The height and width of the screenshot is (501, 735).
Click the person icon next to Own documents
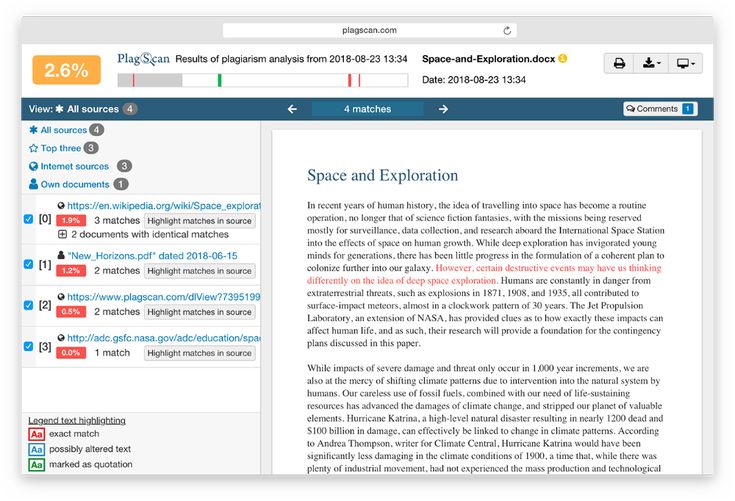[x=33, y=184]
